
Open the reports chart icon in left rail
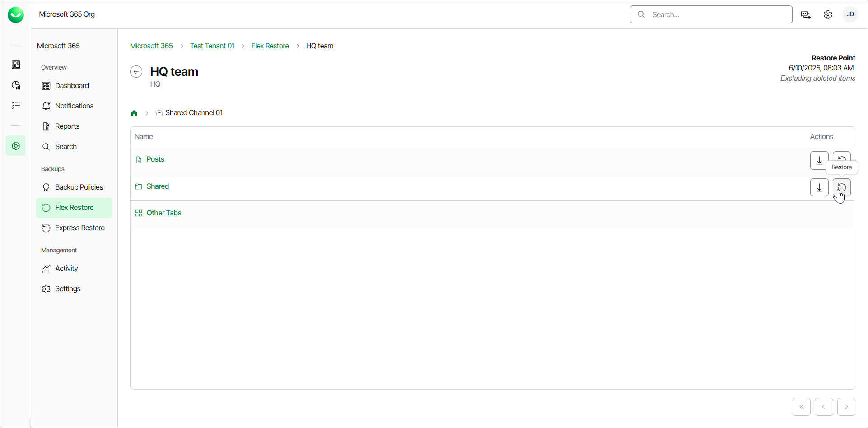[16, 85]
